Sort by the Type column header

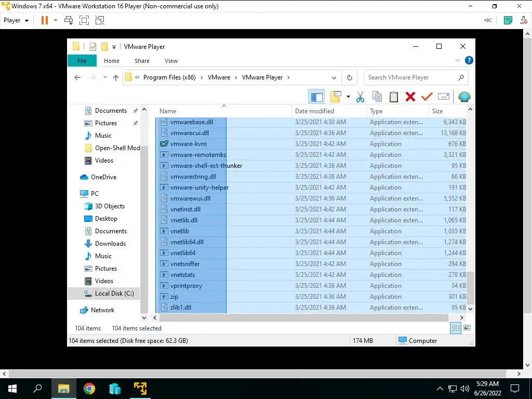[397, 111]
